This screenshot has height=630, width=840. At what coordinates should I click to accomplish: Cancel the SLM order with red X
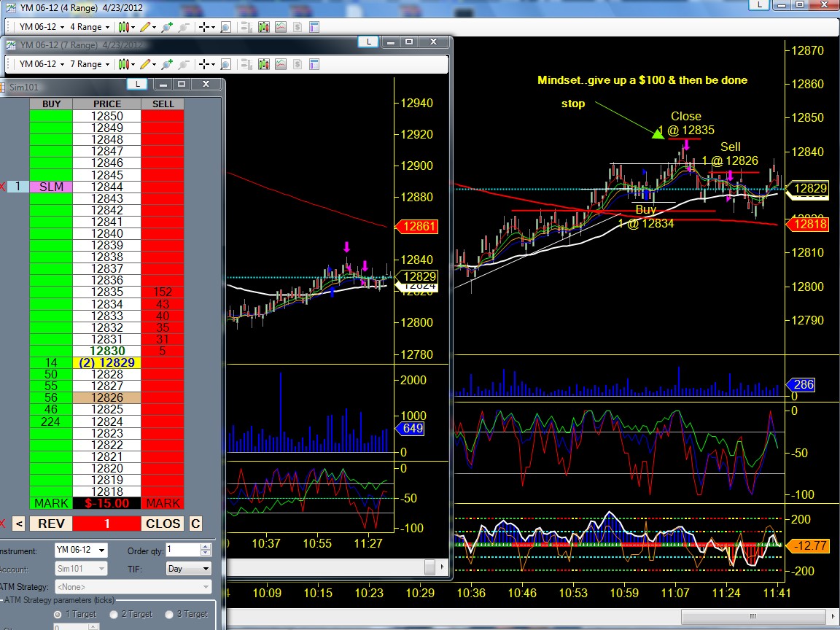pos(3,187)
